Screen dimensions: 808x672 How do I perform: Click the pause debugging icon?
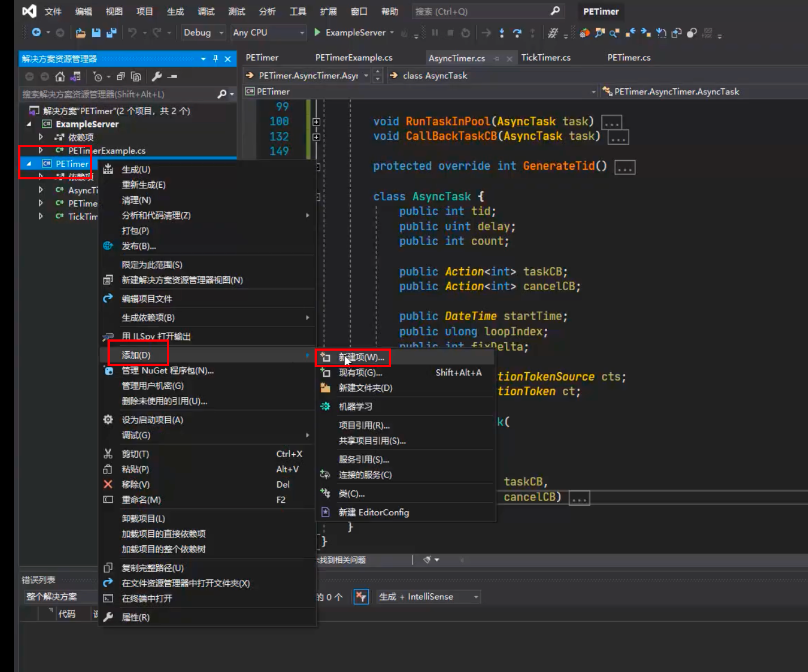tap(435, 32)
